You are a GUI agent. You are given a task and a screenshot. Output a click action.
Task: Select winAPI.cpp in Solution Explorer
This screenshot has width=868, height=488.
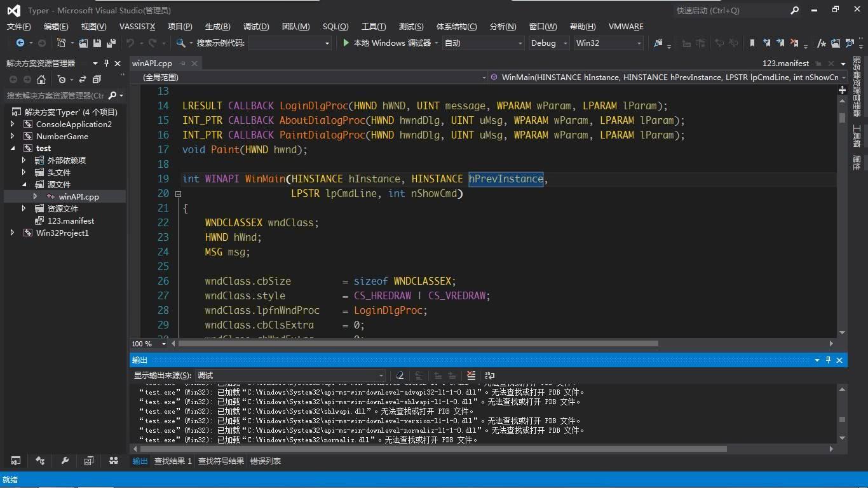[x=79, y=196]
